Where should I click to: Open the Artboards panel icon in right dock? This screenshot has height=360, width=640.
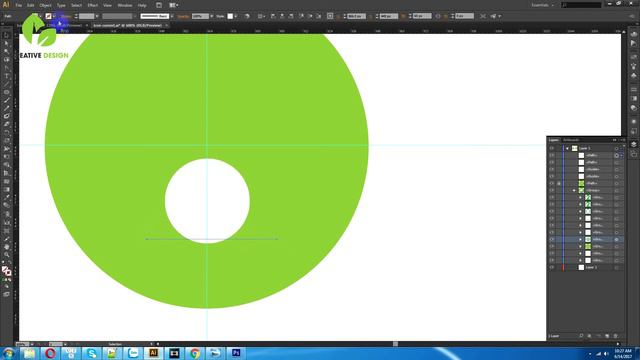coord(633,154)
